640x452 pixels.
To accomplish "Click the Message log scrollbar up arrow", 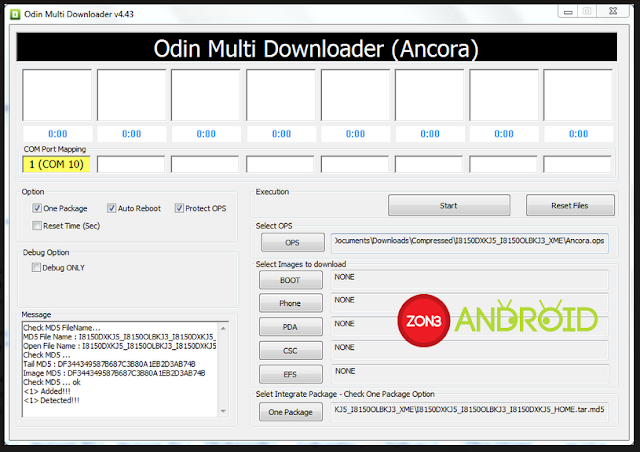I will pos(223,328).
